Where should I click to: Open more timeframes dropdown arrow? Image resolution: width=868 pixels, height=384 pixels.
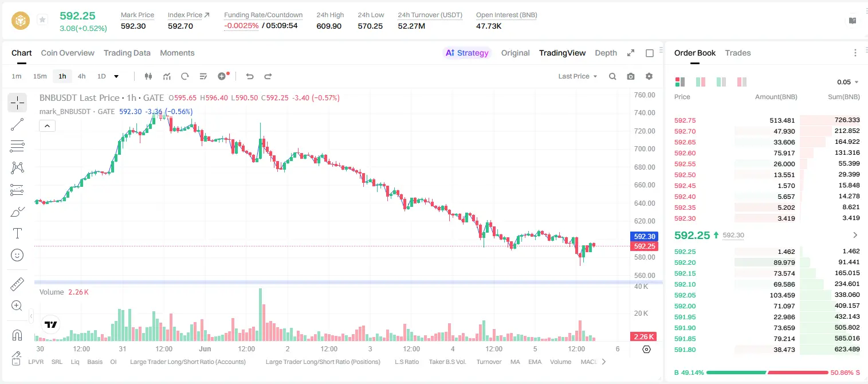pyautogui.click(x=116, y=76)
